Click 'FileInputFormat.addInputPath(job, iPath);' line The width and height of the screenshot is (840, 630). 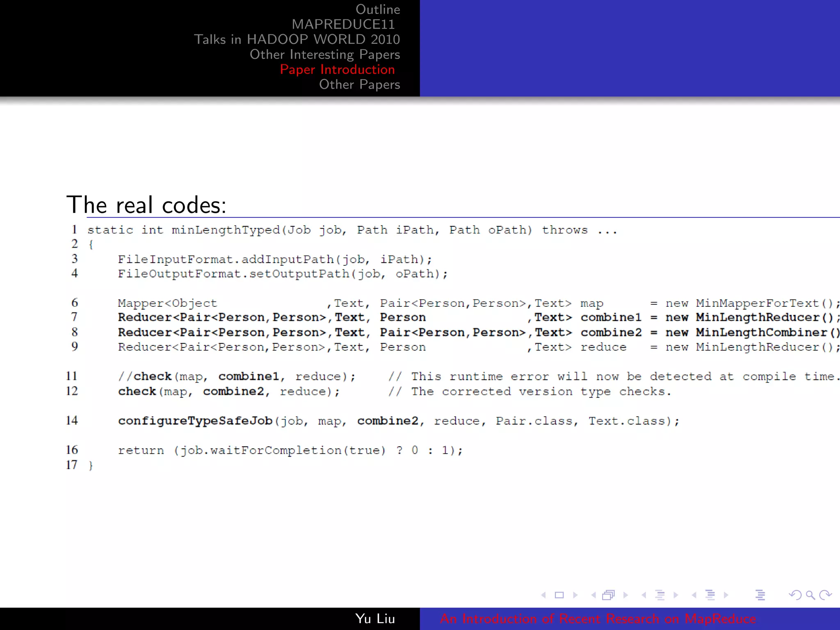(275, 260)
